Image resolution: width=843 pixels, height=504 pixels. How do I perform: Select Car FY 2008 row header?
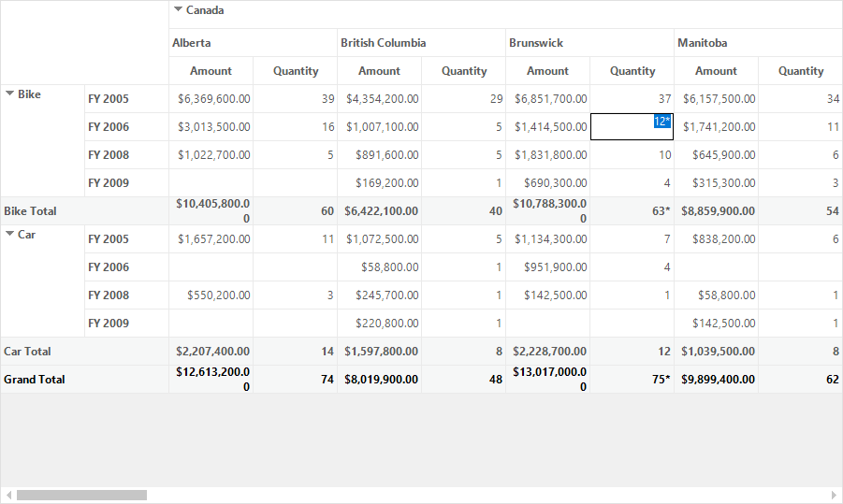point(127,295)
